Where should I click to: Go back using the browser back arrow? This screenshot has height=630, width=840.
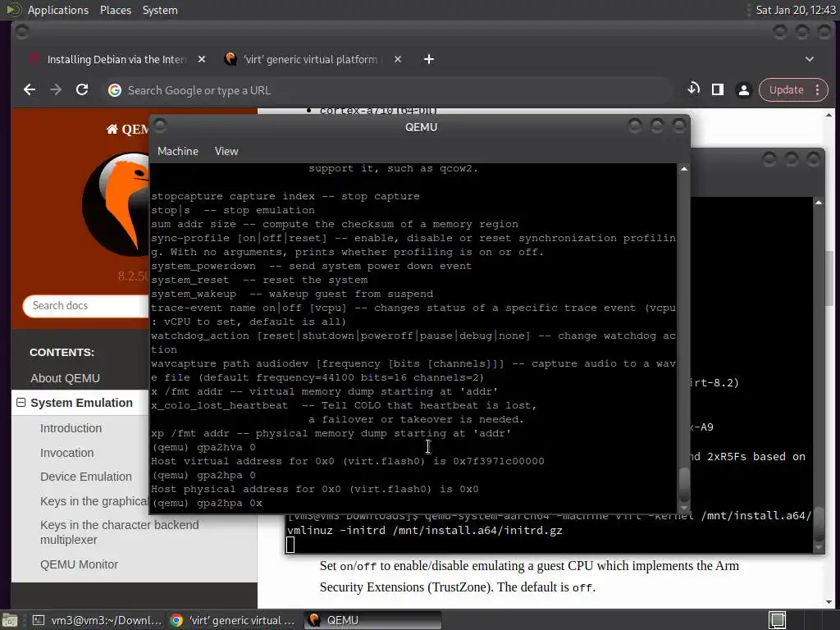point(30,90)
